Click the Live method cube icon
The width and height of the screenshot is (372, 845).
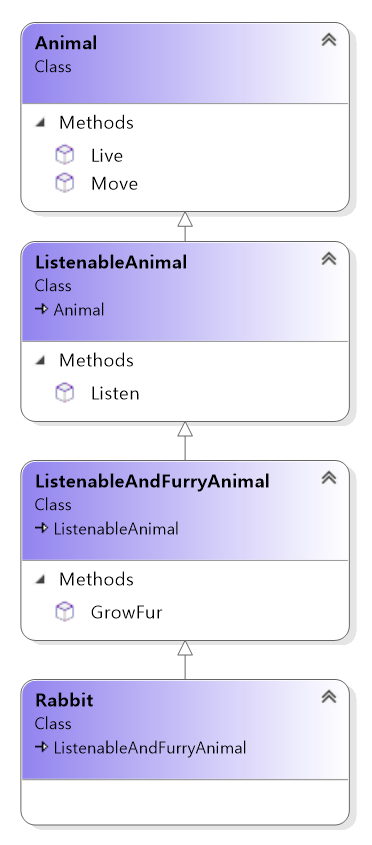[x=65, y=155]
